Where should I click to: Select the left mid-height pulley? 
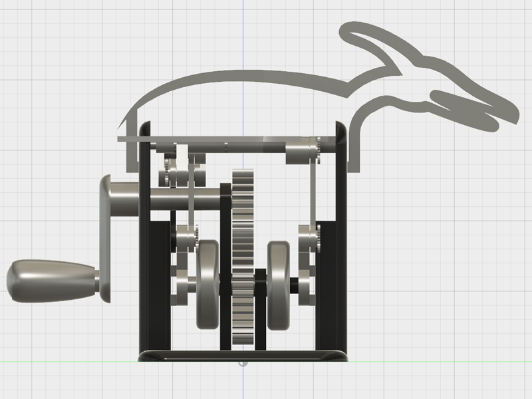(186, 239)
